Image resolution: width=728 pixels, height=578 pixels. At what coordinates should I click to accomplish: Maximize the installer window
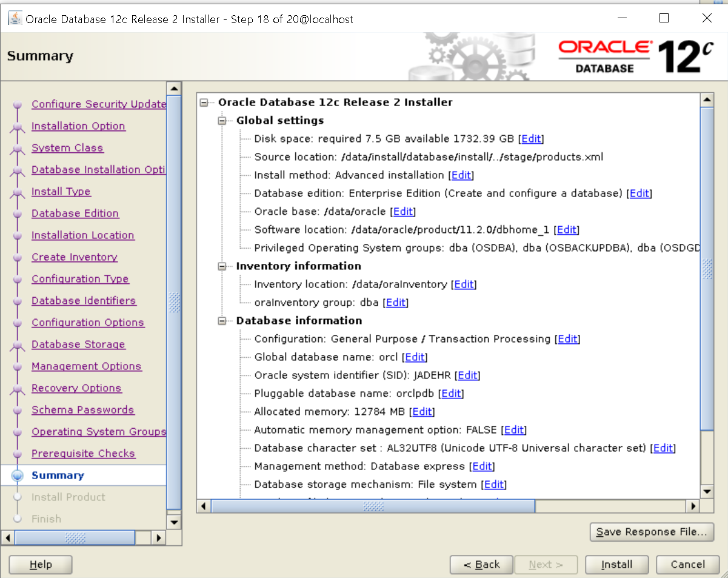664,18
